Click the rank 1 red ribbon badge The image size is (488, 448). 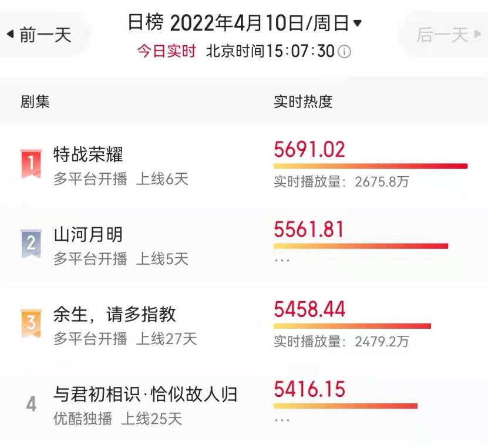(31, 164)
